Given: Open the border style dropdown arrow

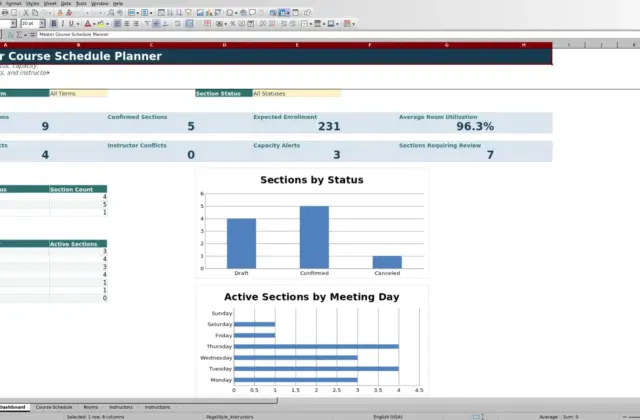Looking at the screenshot, I should [324, 24].
